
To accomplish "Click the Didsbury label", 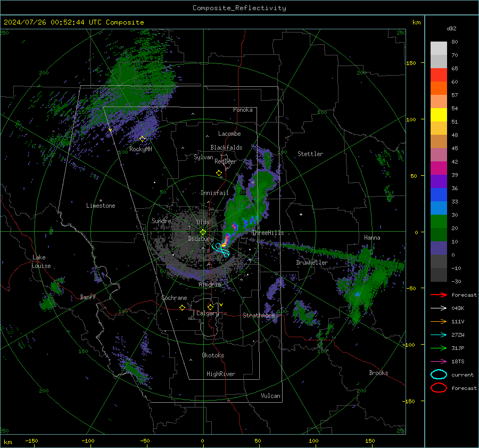I will click(x=201, y=239).
